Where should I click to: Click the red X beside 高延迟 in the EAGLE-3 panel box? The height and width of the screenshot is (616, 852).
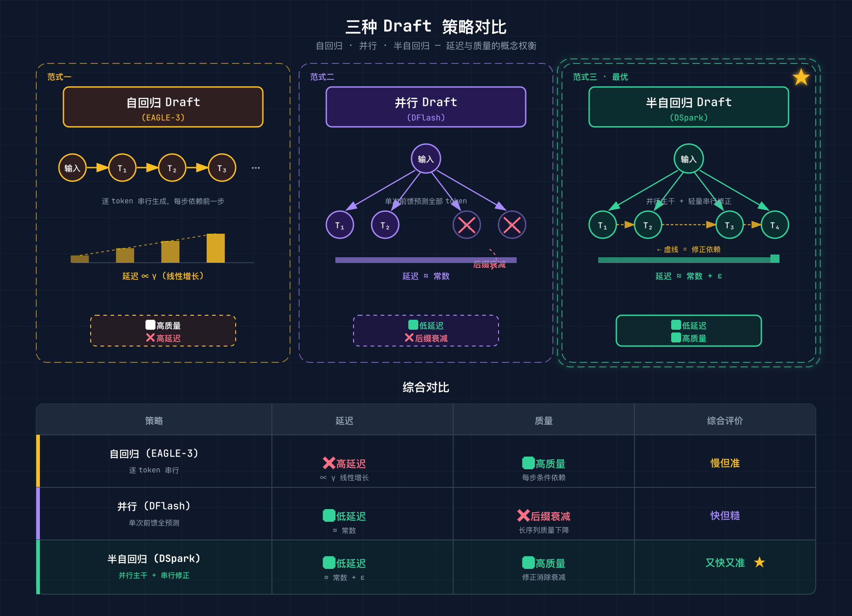pyautogui.click(x=150, y=337)
